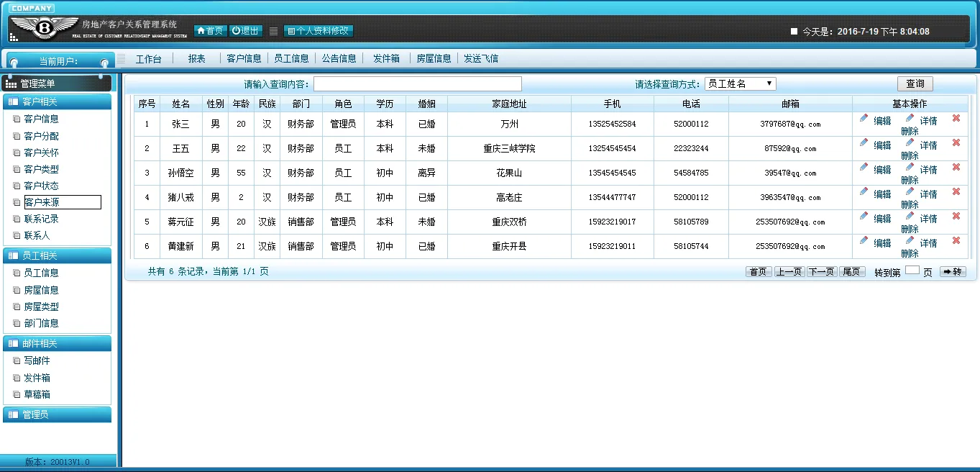Go to first page with 首页 pager button
Image resolution: width=980 pixels, height=472 pixels.
pos(759,272)
